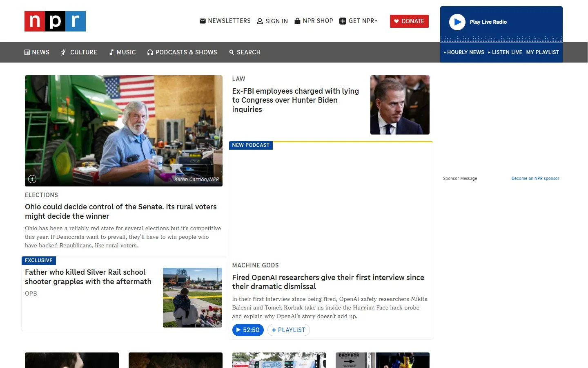Click the Podcasts headphones icon

(x=150, y=52)
